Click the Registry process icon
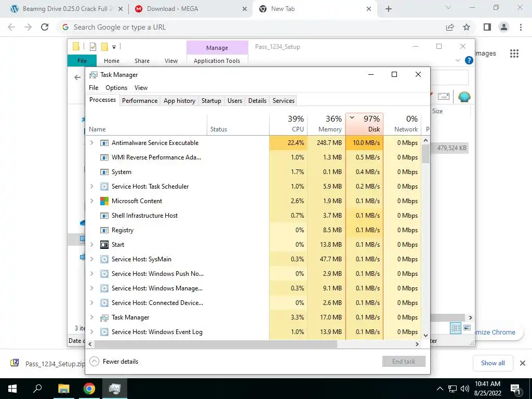The width and height of the screenshot is (532, 399). click(x=104, y=230)
